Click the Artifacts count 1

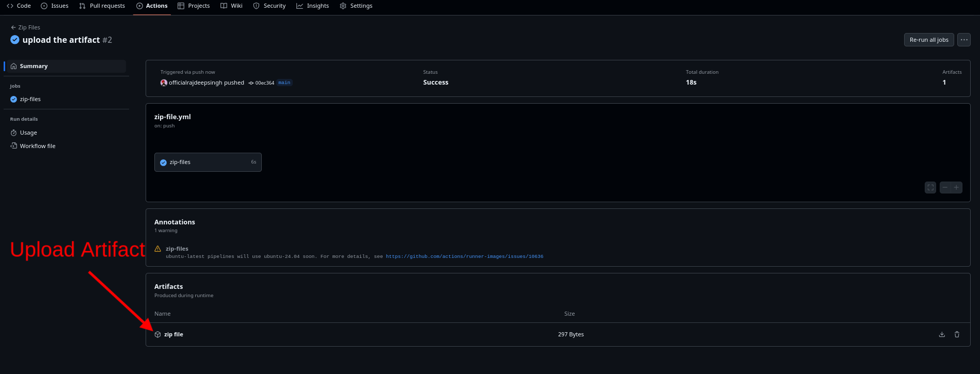coord(944,83)
